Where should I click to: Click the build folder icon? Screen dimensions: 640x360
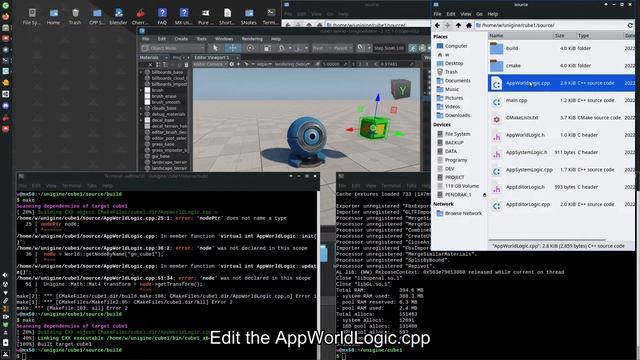coord(496,48)
